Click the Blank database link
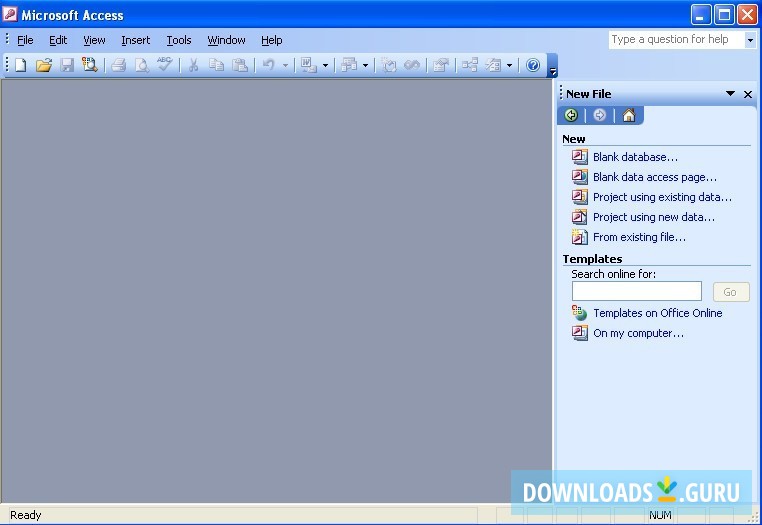762x525 pixels. tap(635, 157)
